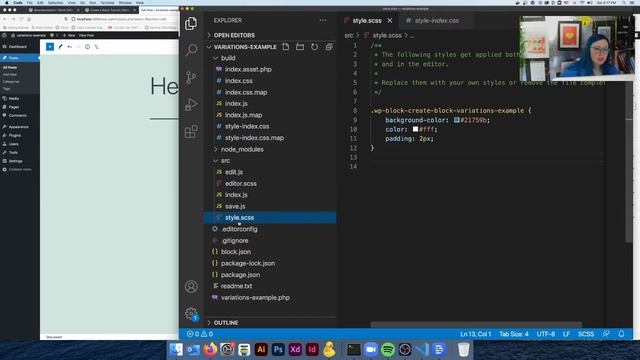The image size is (640, 360).
Task: Click the New File icon in Explorer header
Action: [x=286, y=47]
